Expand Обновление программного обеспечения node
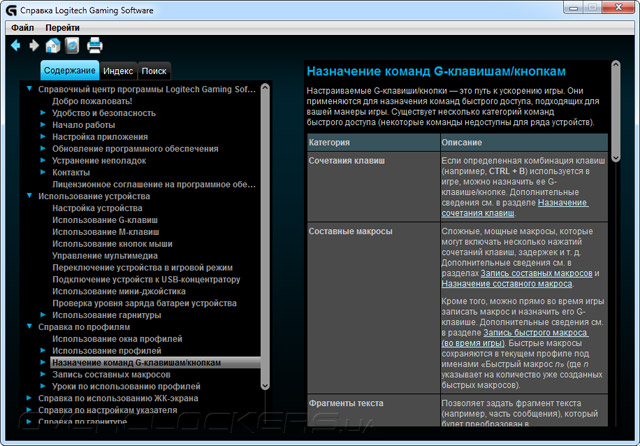Viewport: 640px width, 446px height. coord(43,148)
